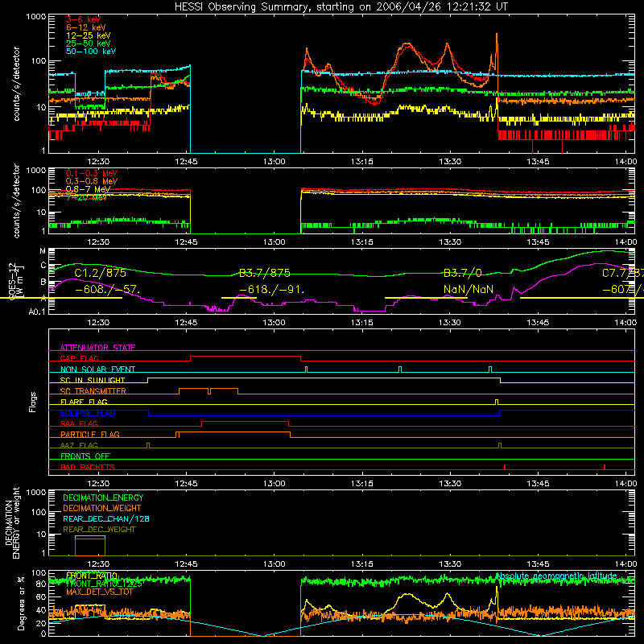644x644 pixels.
Task: Select the ECLIPSE_FLAG label
Action: 88,413
